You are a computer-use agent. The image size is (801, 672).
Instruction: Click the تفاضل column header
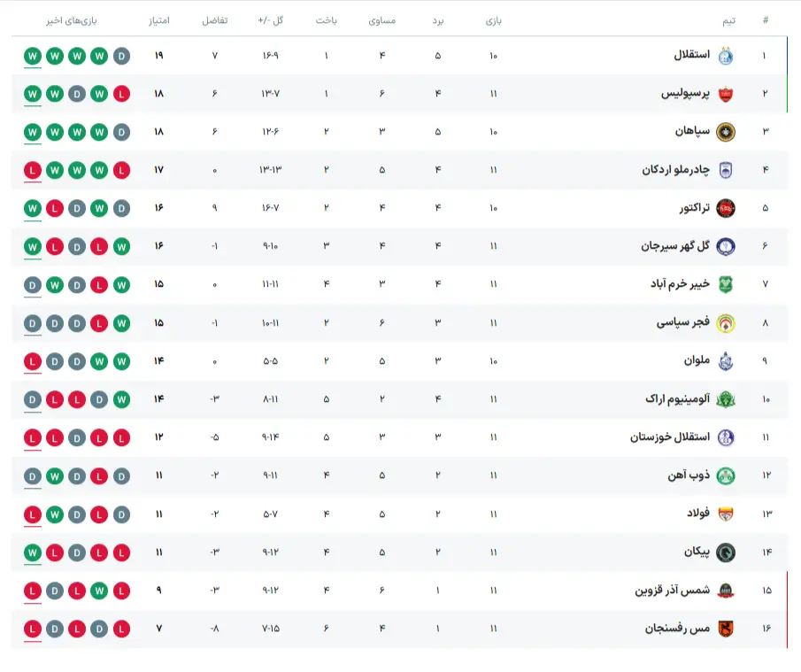[x=215, y=19]
